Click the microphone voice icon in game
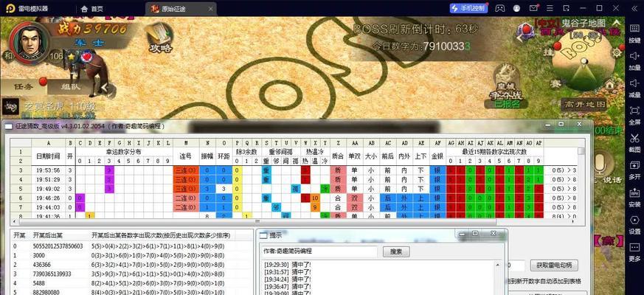Screen dimensions: 644x295 point(598,163)
